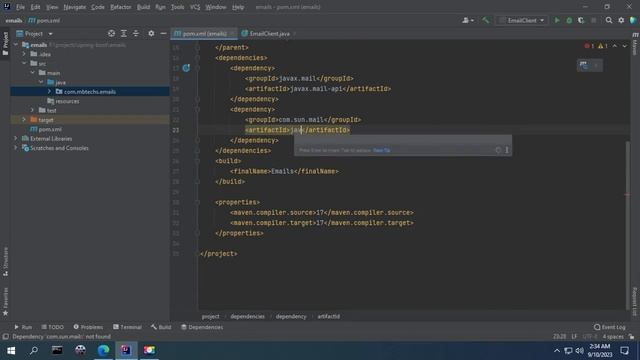640x360 pixels.
Task: Open Microsoft Edge from the taskbar
Action: pos(103,350)
